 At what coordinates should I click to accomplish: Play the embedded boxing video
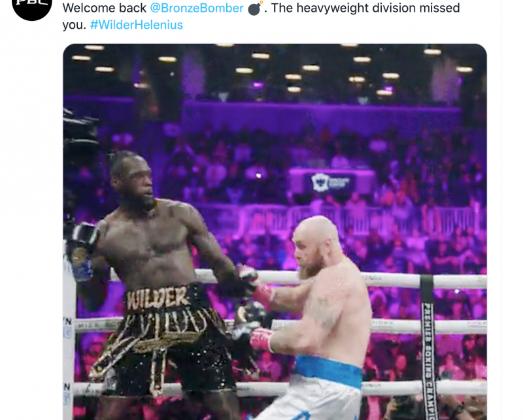click(x=275, y=232)
